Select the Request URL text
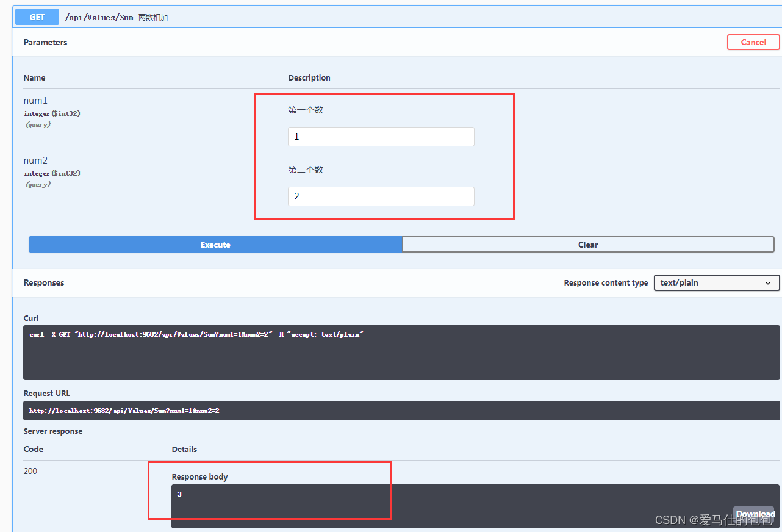This screenshot has width=782, height=532. click(124, 411)
